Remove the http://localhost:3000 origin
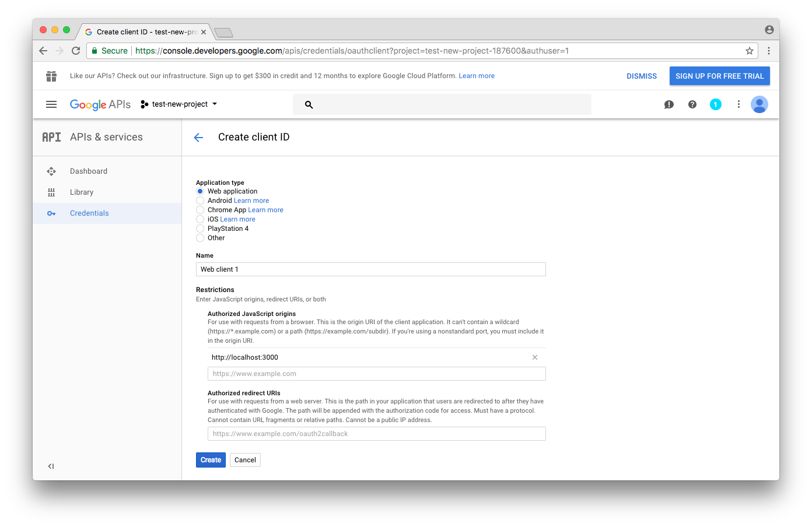 535,357
